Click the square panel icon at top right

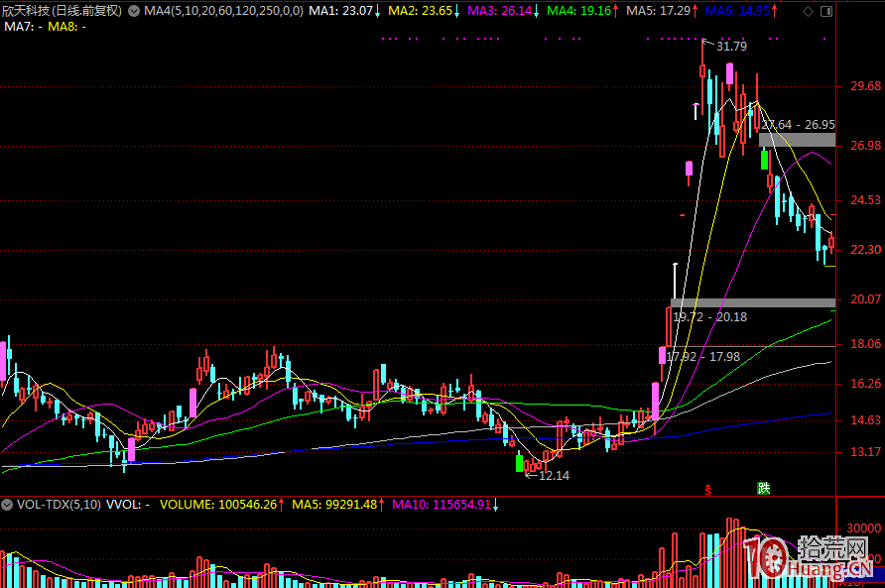(824, 11)
